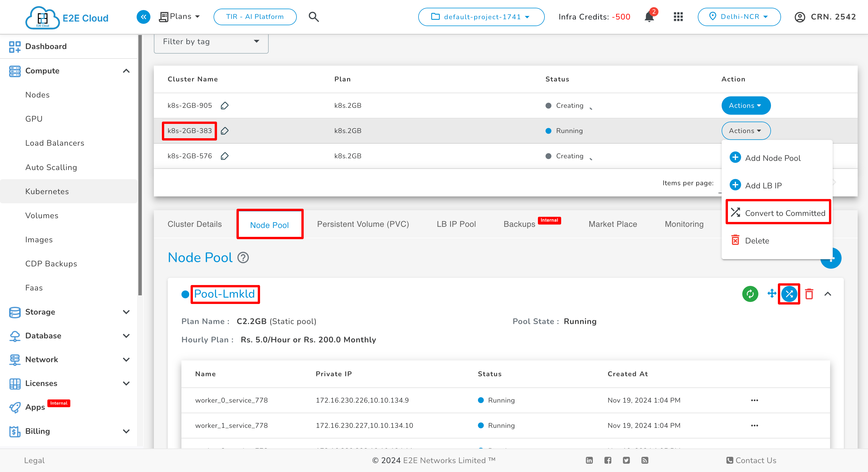Open the Filter by tag dropdown
Image resolution: width=868 pixels, height=472 pixels.
(211, 42)
